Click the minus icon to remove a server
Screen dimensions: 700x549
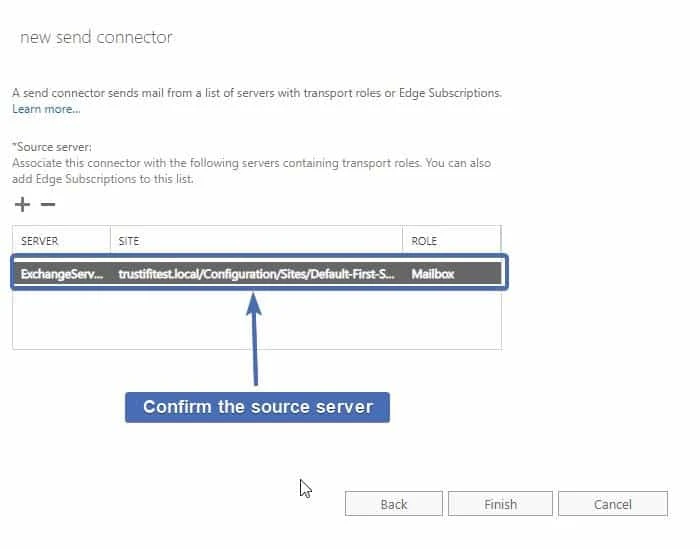(47, 205)
